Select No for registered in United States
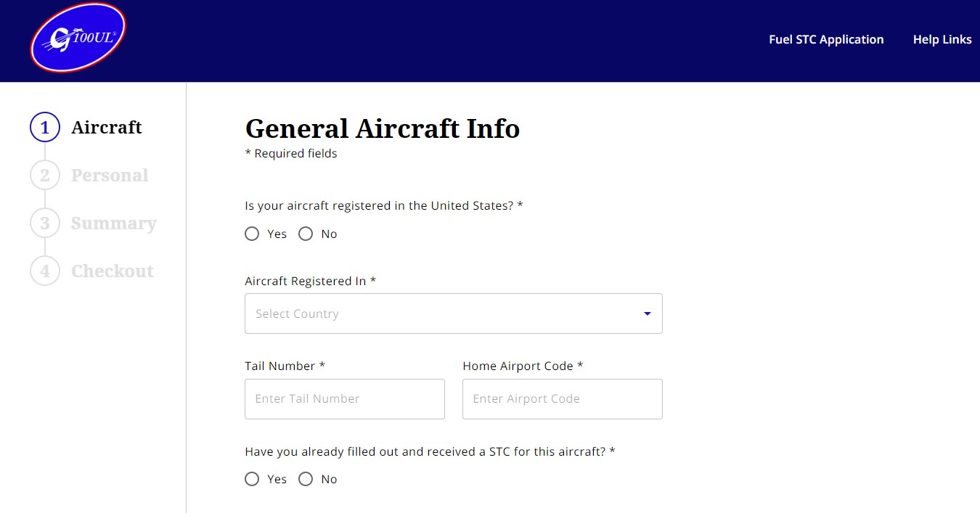 [306, 234]
